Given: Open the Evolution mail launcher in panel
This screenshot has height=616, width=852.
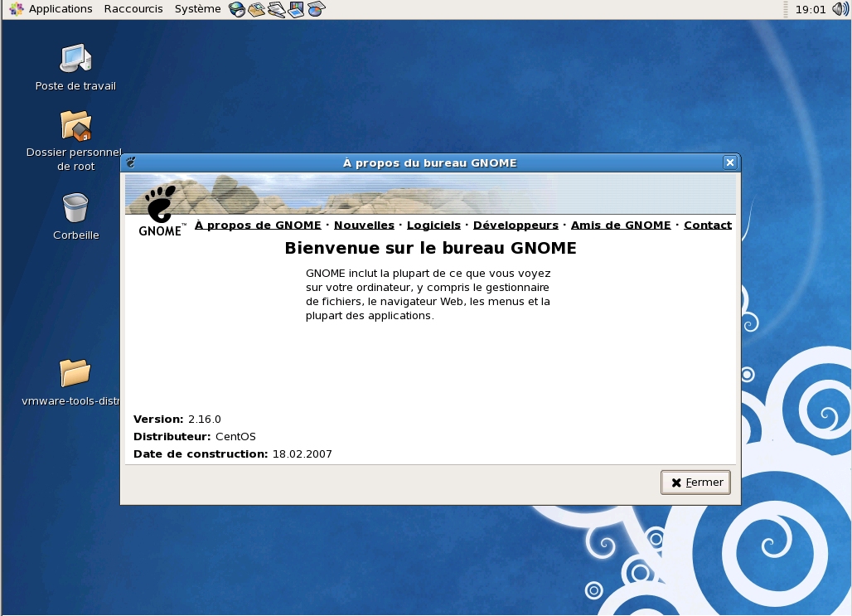Looking at the screenshot, I should pyautogui.click(x=256, y=9).
